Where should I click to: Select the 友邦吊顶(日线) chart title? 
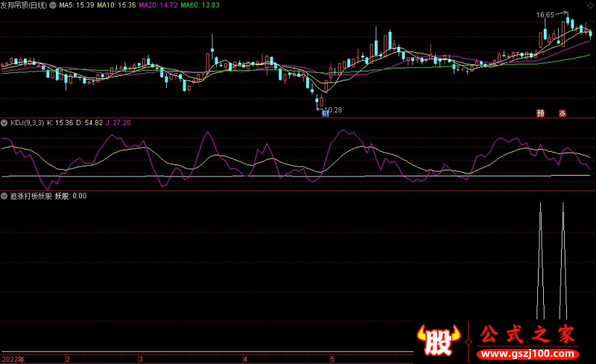[24, 5]
